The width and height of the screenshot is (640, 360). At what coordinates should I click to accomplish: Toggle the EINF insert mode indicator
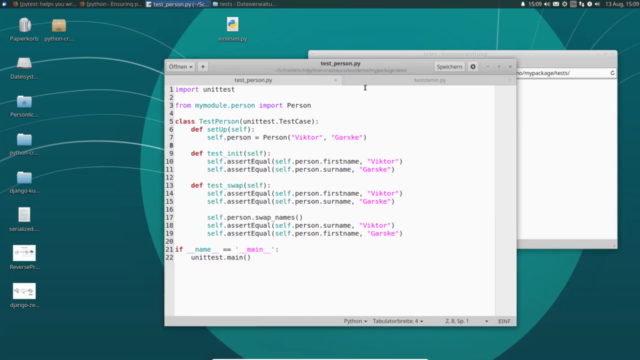[x=504, y=321]
